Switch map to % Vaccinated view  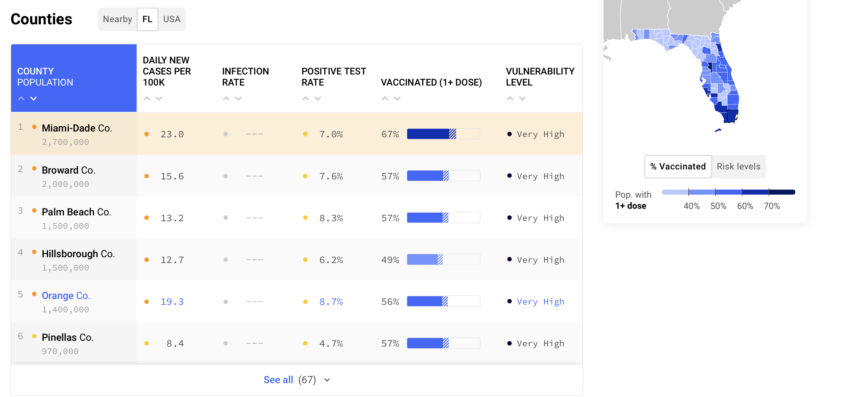[678, 167]
